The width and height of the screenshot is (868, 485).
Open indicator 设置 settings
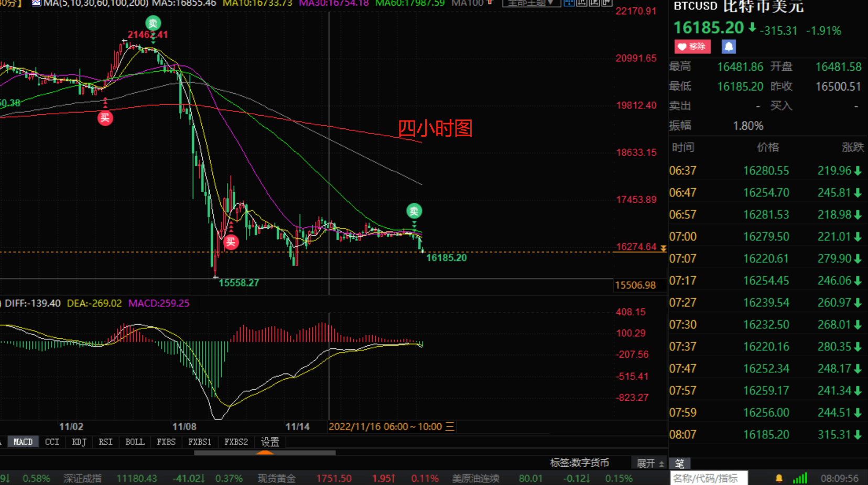pyautogui.click(x=270, y=442)
